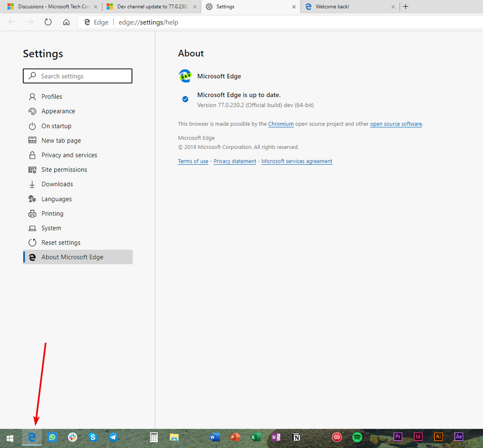Click the 2019 Microsoft Corporation copyright text

tap(238, 147)
